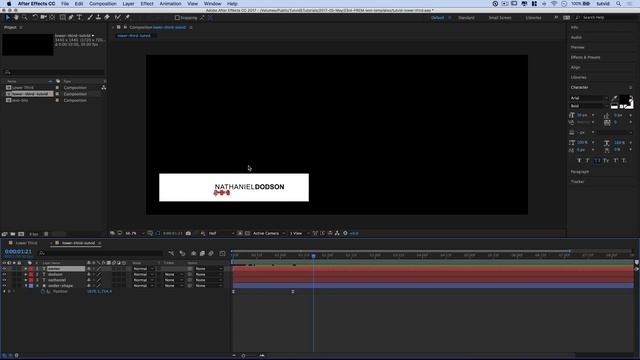The width and height of the screenshot is (640, 360).
Task: Select the Pan Behind anchor point tool
Action: point(52,18)
